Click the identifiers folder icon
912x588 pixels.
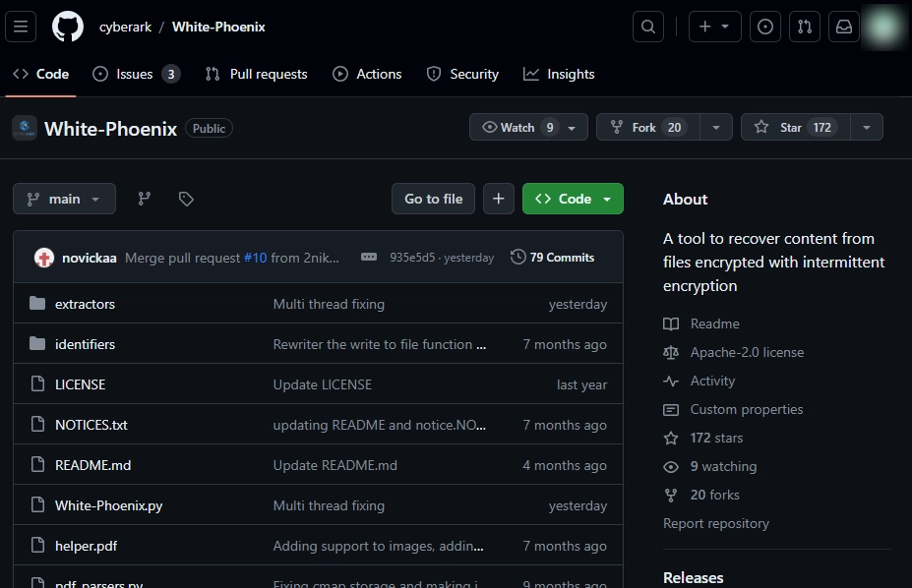point(37,343)
